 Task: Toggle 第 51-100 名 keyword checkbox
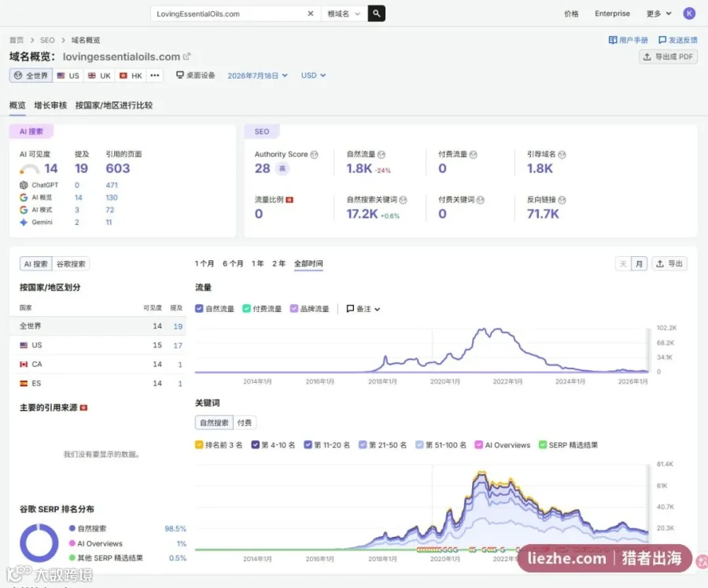click(419, 445)
